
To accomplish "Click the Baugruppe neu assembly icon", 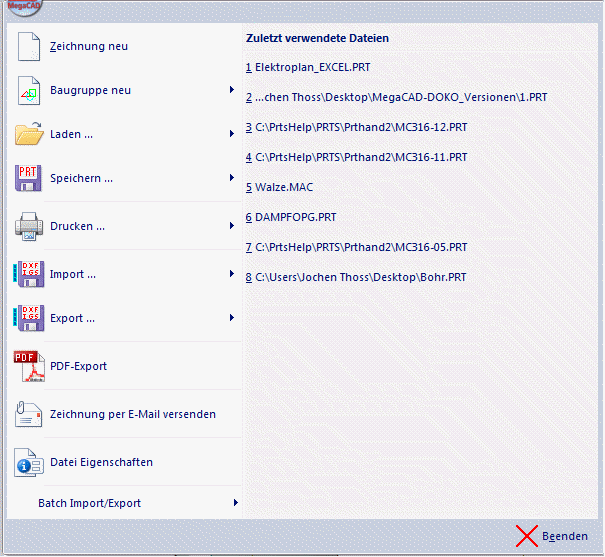I will tap(28, 91).
